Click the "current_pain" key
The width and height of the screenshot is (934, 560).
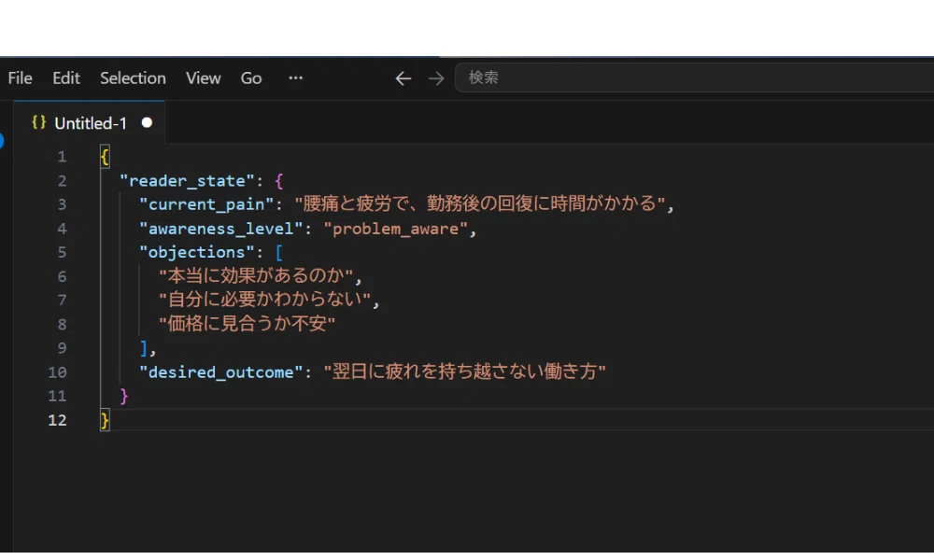[x=206, y=204]
